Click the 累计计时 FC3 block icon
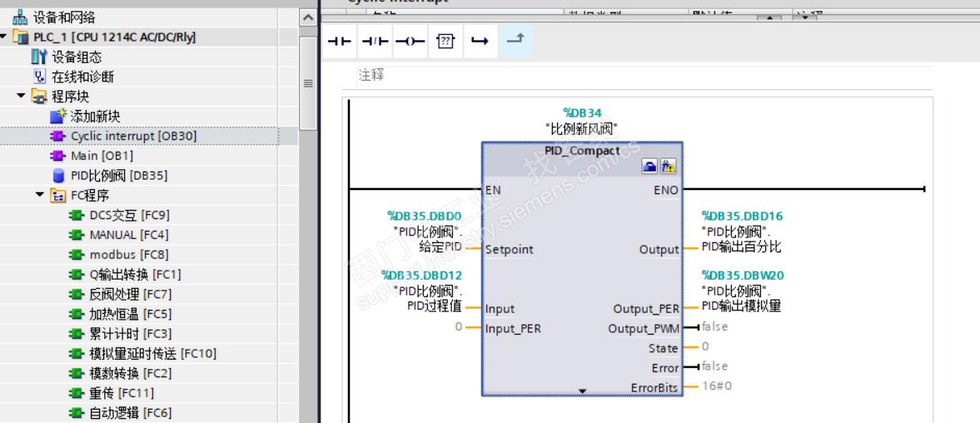The image size is (980, 423). point(77,334)
